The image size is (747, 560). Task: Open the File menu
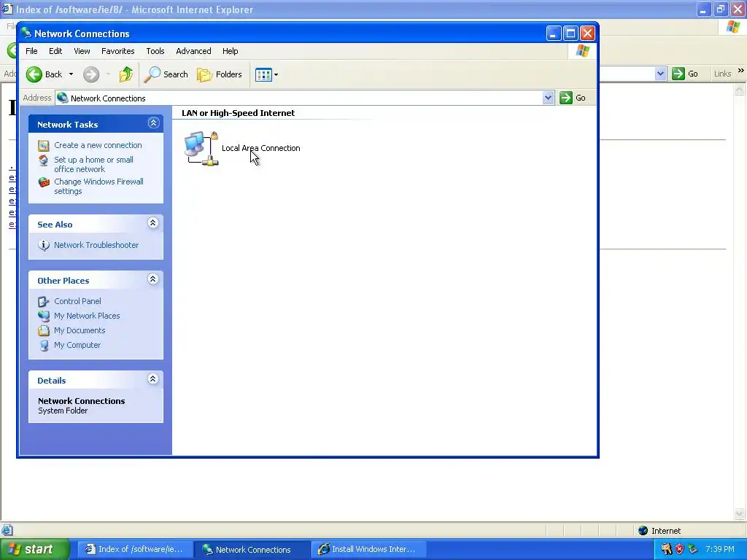click(31, 51)
